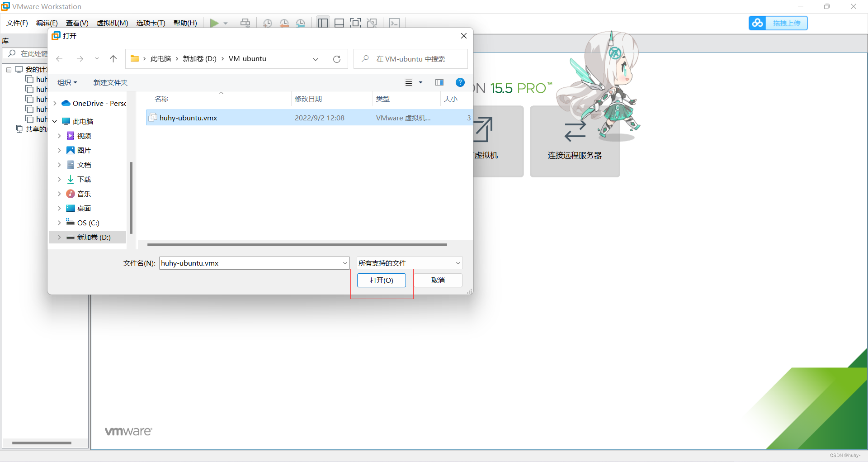Open the snapshot manager icon
The width and height of the screenshot is (868, 462).
300,23
